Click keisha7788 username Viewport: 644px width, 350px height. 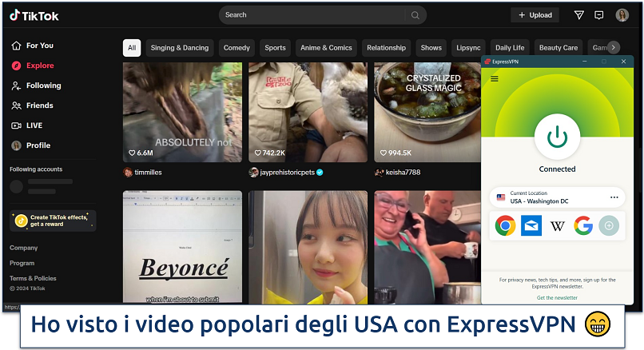[403, 173]
